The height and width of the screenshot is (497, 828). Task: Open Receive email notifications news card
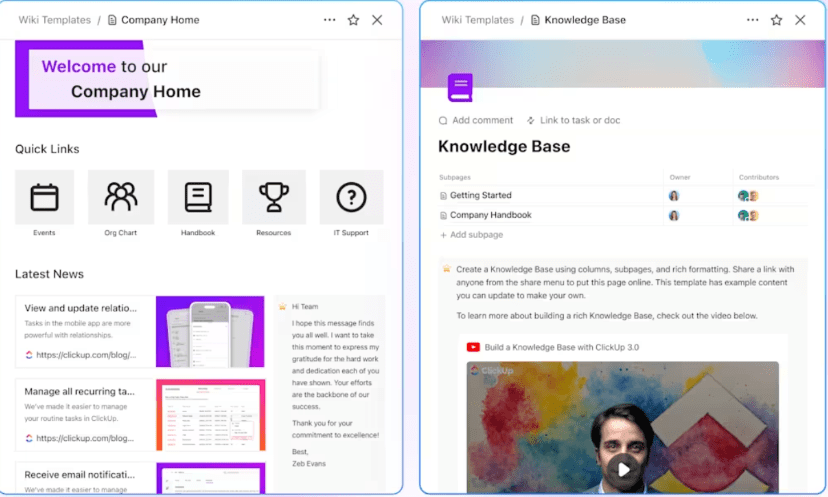[140, 478]
